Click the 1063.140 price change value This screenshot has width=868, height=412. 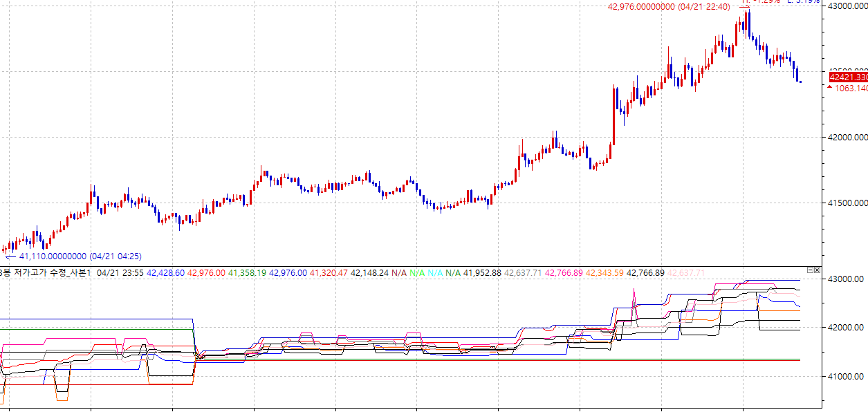coord(851,88)
